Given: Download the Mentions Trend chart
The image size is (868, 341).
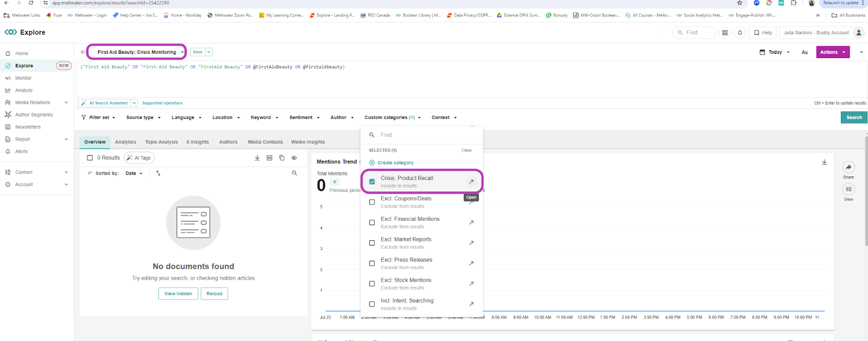Looking at the screenshot, I should pos(824,162).
